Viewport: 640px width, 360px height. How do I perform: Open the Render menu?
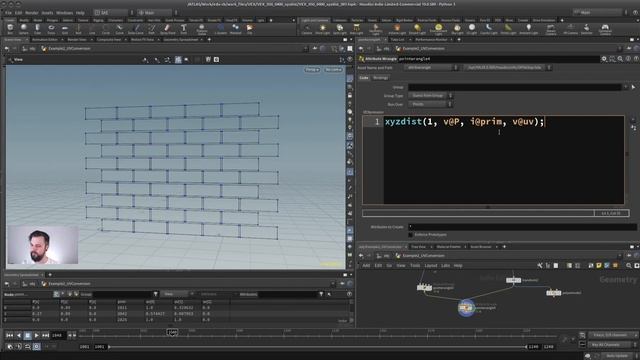point(31,13)
